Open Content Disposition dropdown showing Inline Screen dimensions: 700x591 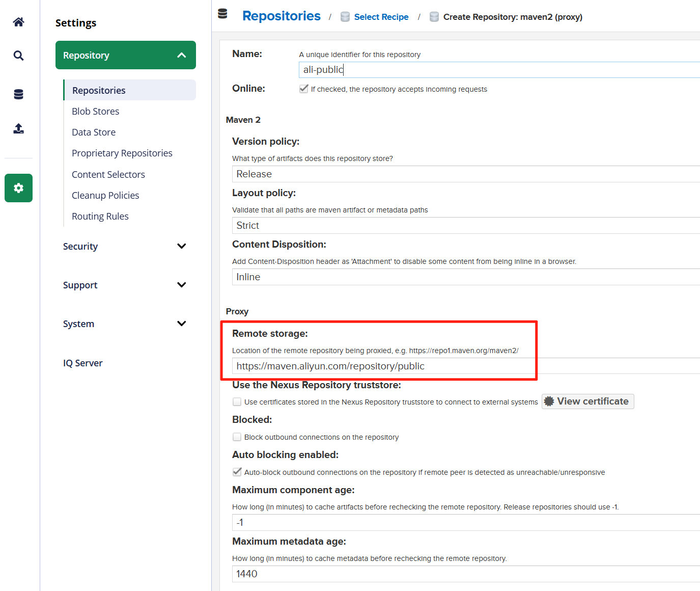pyautogui.click(x=466, y=277)
